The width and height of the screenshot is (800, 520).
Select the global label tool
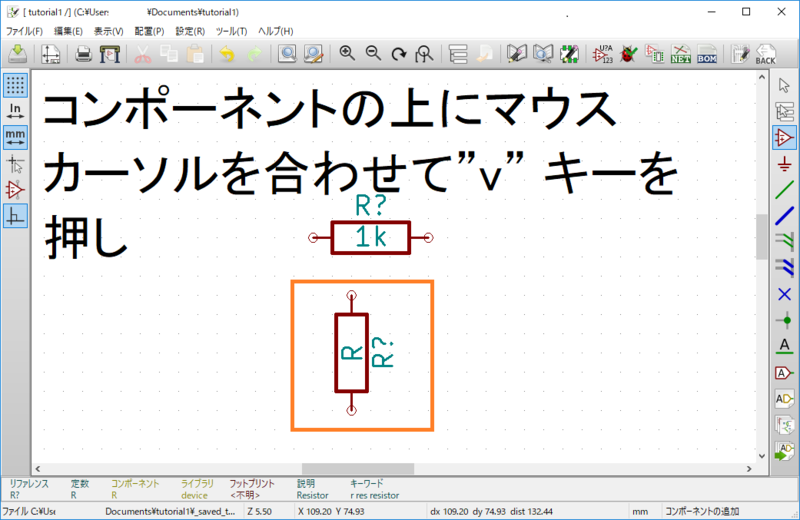coord(784,373)
